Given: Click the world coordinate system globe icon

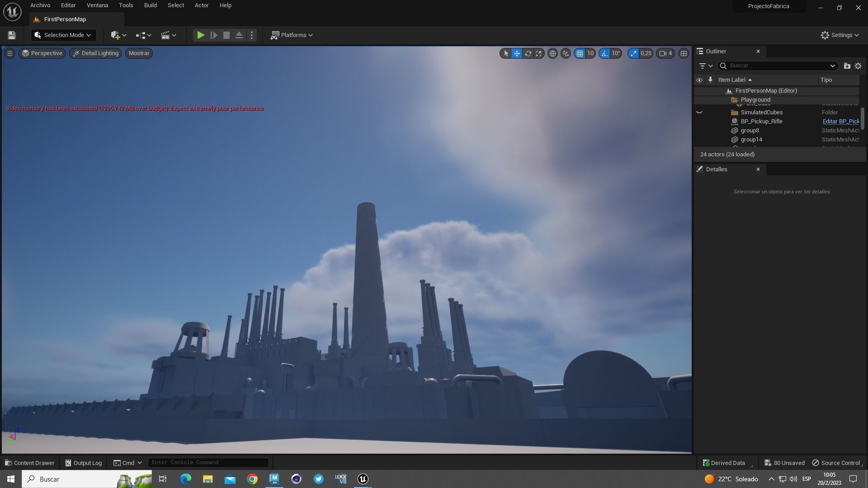Looking at the screenshot, I should click(552, 53).
